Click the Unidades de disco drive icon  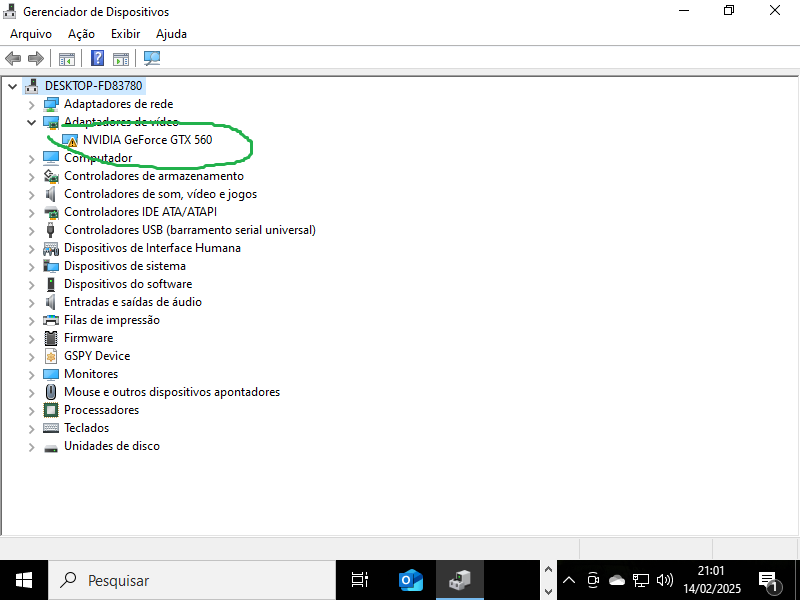[x=51, y=448]
